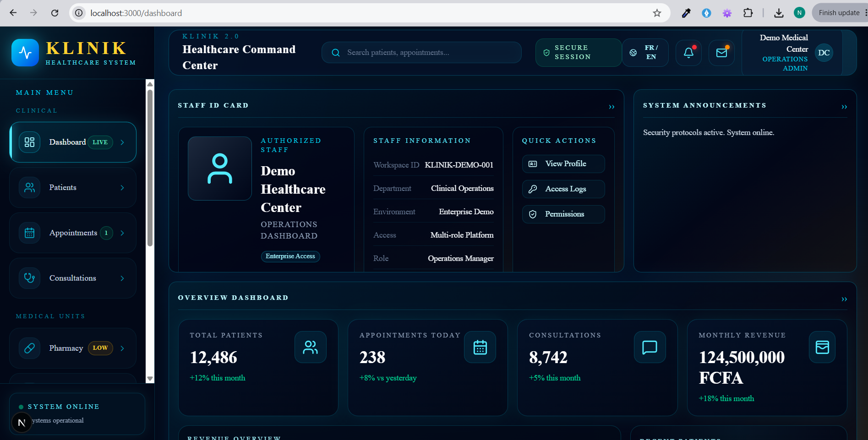Click the Operations Manager role value
The image size is (868, 440).
[461, 258]
